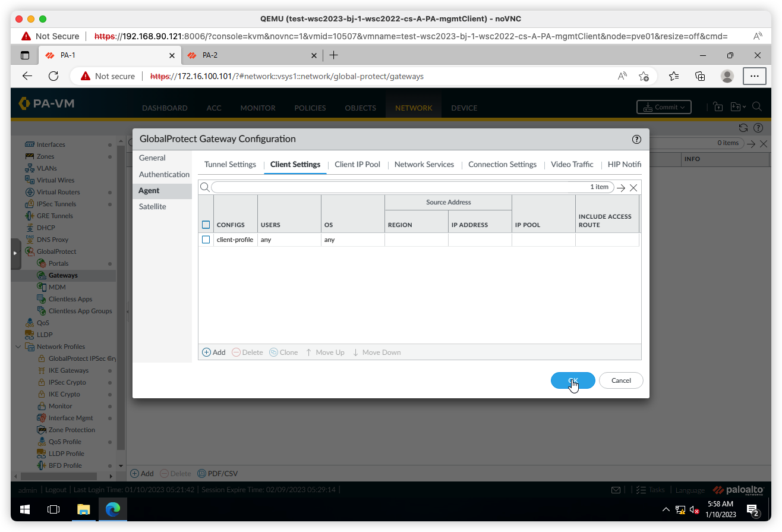Image resolution: width=782 pixels, height=532 pixels.
Task: Open DNS Proxy in sidebar
Action: click(x=52, y=240)
